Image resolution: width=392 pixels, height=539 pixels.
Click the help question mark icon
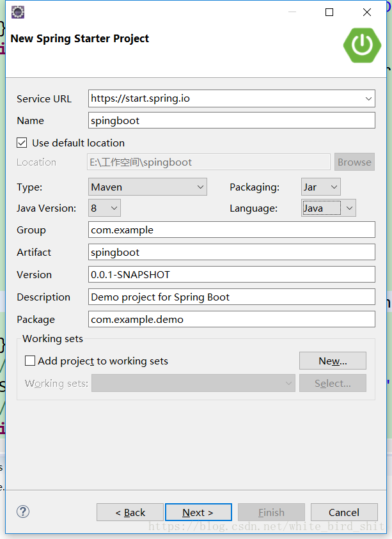click(22, 512)
